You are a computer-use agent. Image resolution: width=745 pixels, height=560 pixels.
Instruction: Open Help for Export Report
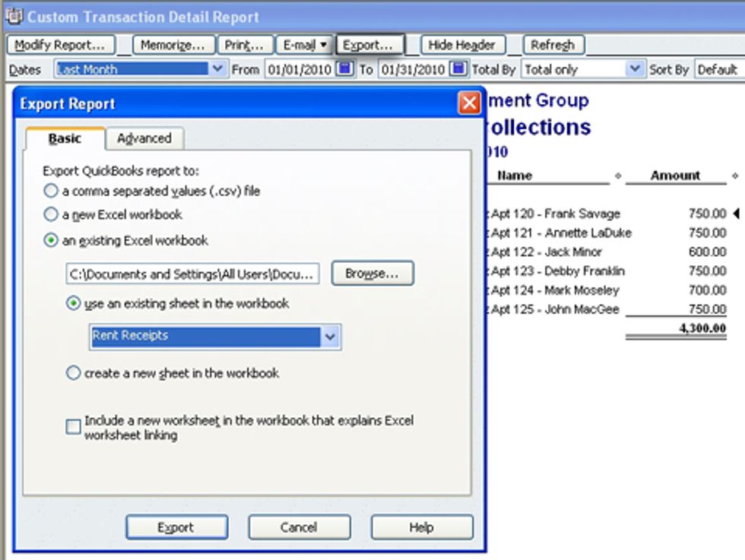[421, 527]
